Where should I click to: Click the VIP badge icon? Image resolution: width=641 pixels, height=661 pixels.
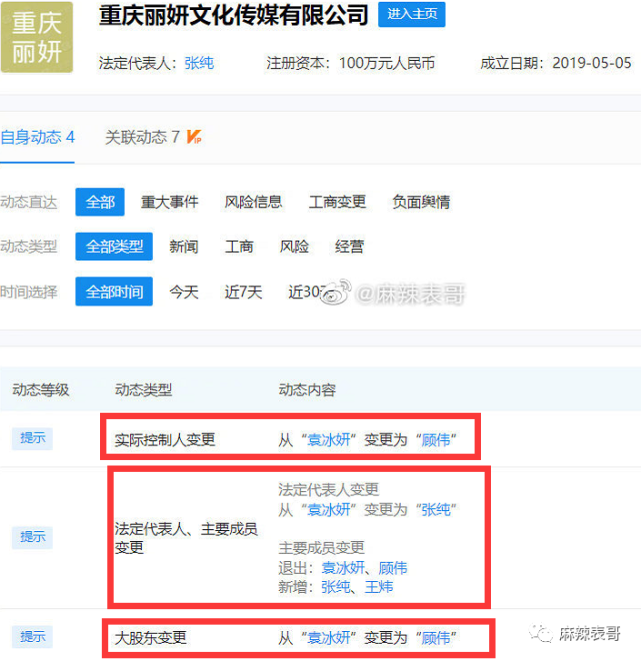[194, 137]
